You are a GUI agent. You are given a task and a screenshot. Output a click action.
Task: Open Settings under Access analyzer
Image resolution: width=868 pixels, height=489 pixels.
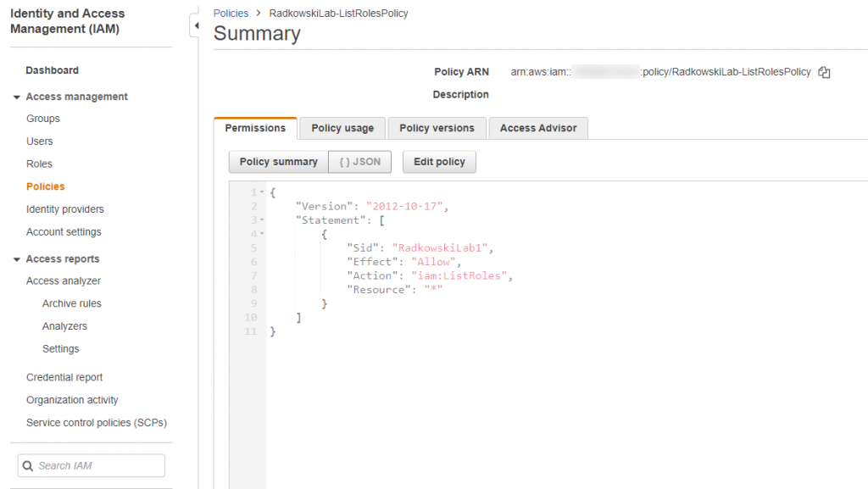pos(60,349)
